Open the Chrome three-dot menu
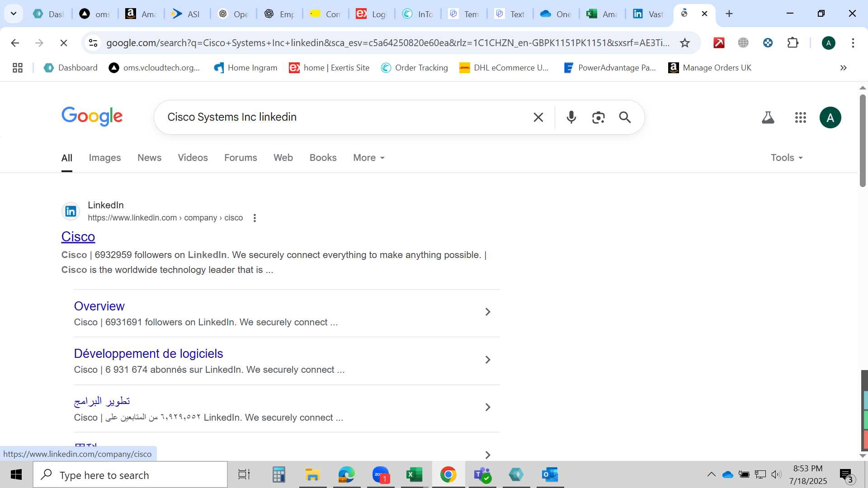This screenshot has height=488, width=868. click(x=853, y=43)
